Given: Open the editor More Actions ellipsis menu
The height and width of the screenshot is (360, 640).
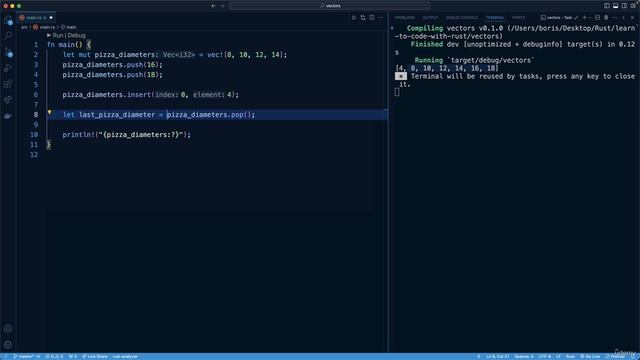Looking at the screenshot, I should click(x=380, y=18).
